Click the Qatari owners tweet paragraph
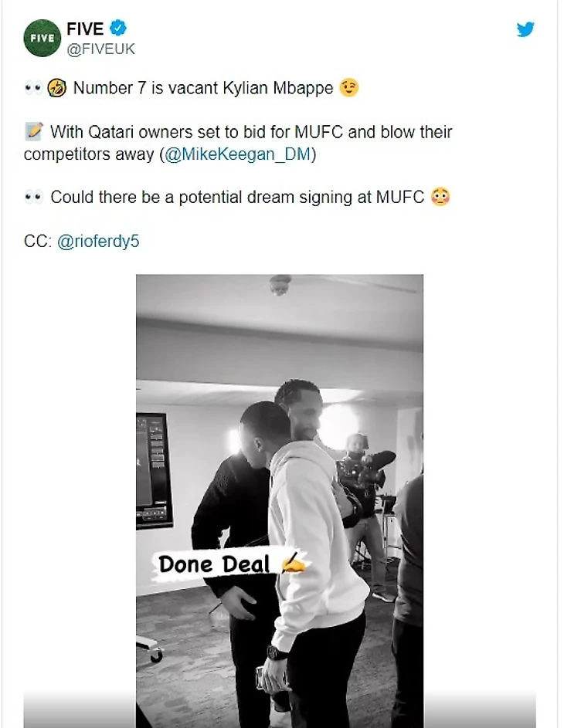Viewport: 564px width, 728px height. [238, 143]
